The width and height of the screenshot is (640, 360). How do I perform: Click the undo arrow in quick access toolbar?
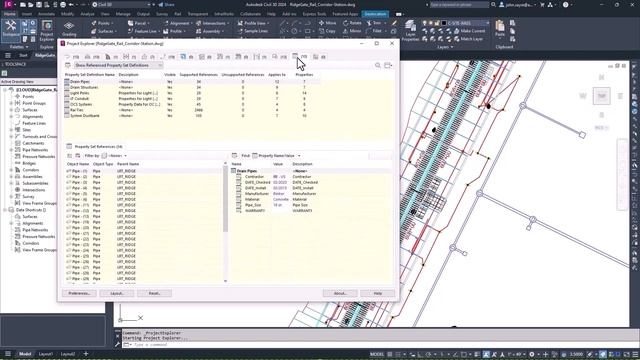[72, 4]
